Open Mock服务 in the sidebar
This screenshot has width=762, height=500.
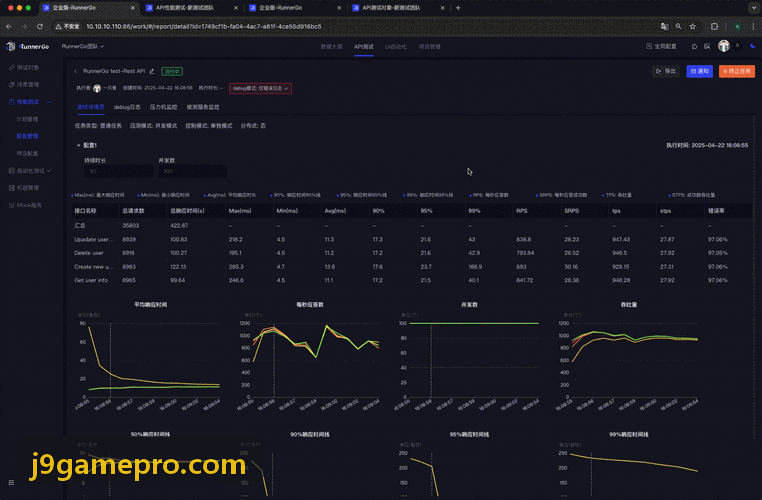25,205
